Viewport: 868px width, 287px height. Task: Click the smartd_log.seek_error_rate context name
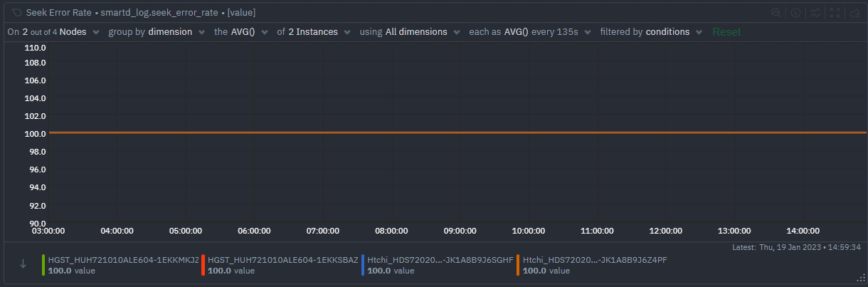coord(160,13)
